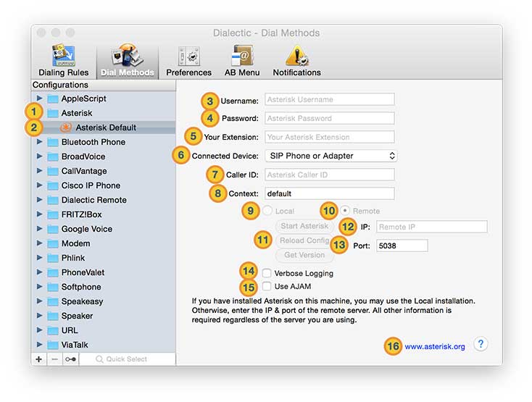Open the Preferences toolbar icon
Image resolution: width=532 pixels, height=402 pixels.
pos(188,56)
